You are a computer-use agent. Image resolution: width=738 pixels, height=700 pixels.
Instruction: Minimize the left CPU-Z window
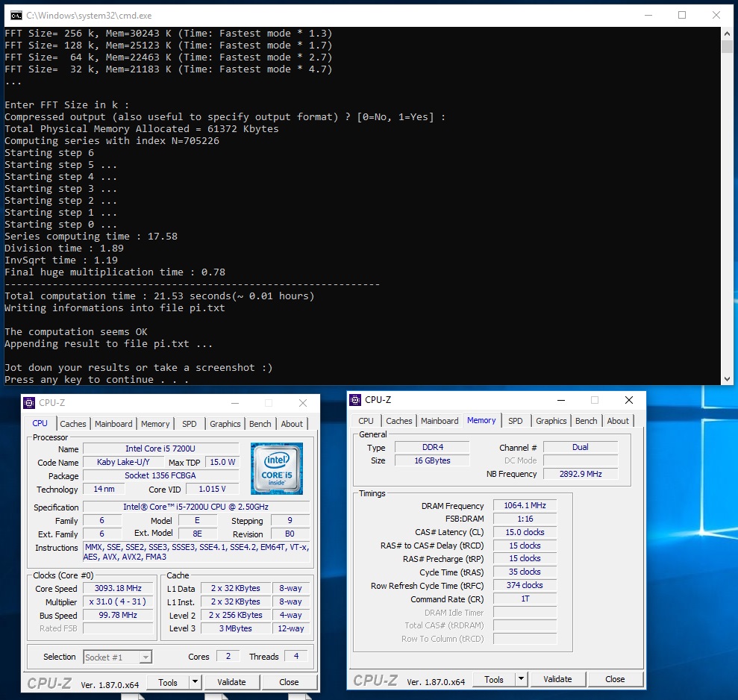pos(235,403)
